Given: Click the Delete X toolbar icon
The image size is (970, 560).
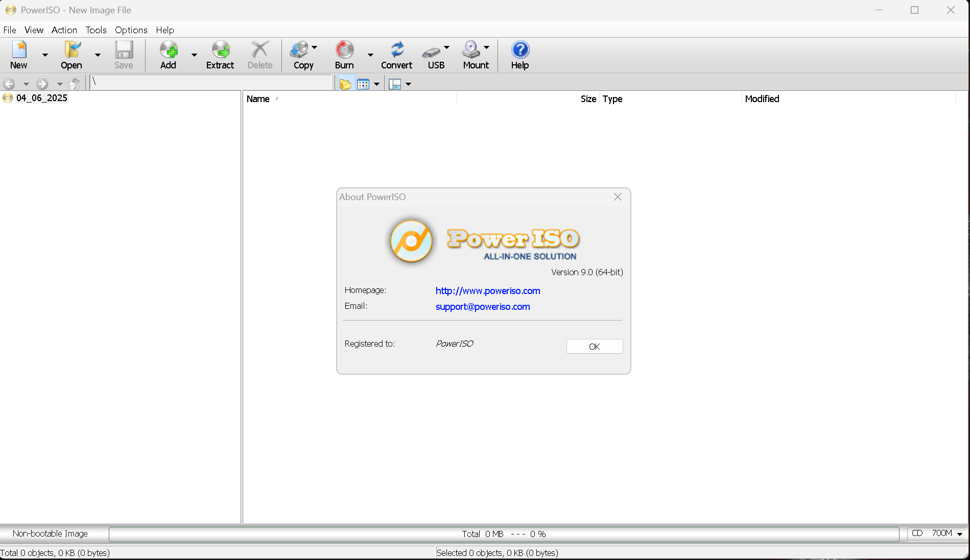Looking at the screenshot, I should click(260, 50).
